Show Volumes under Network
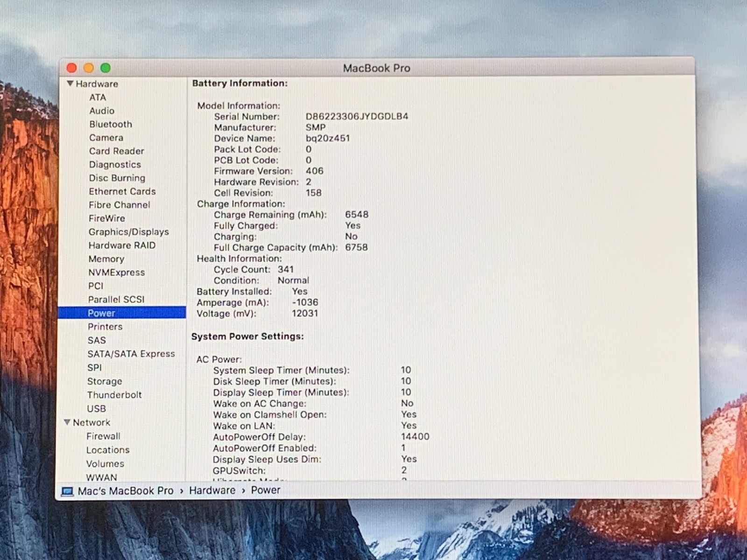Image resolution: width=747 pixels, height=560 pixels. click(105, 464)
